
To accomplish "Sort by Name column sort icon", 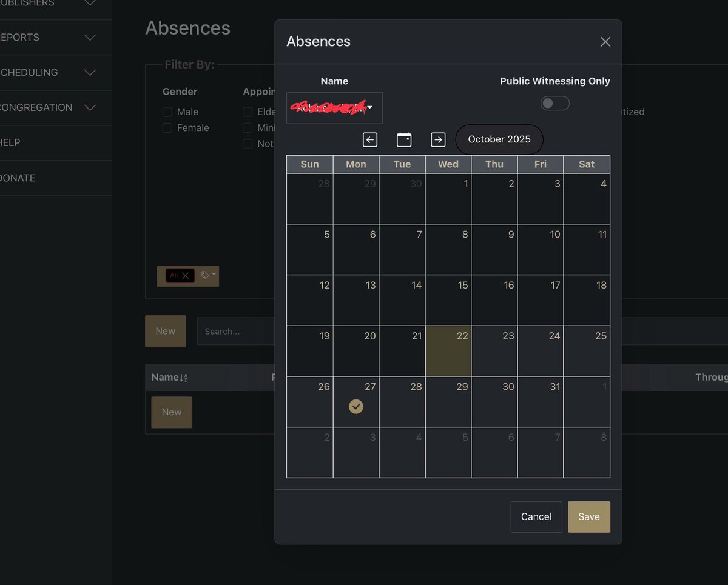I will click(x=184, y=378).
